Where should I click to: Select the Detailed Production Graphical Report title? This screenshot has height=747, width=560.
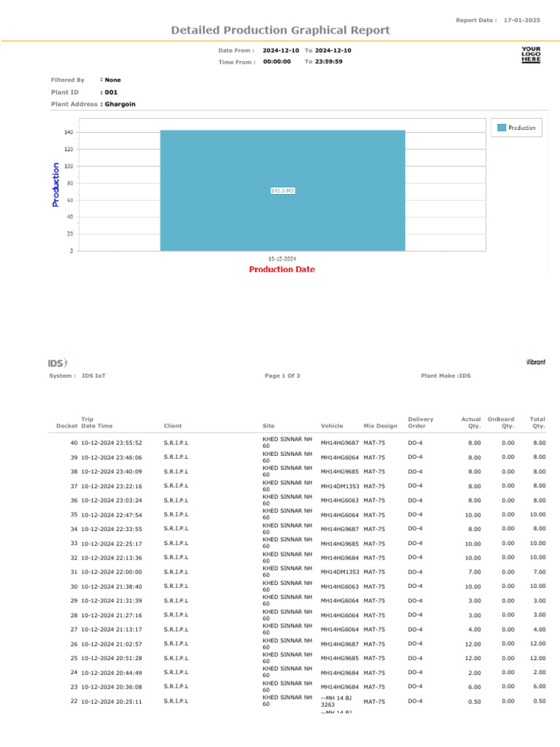point(281,30)
